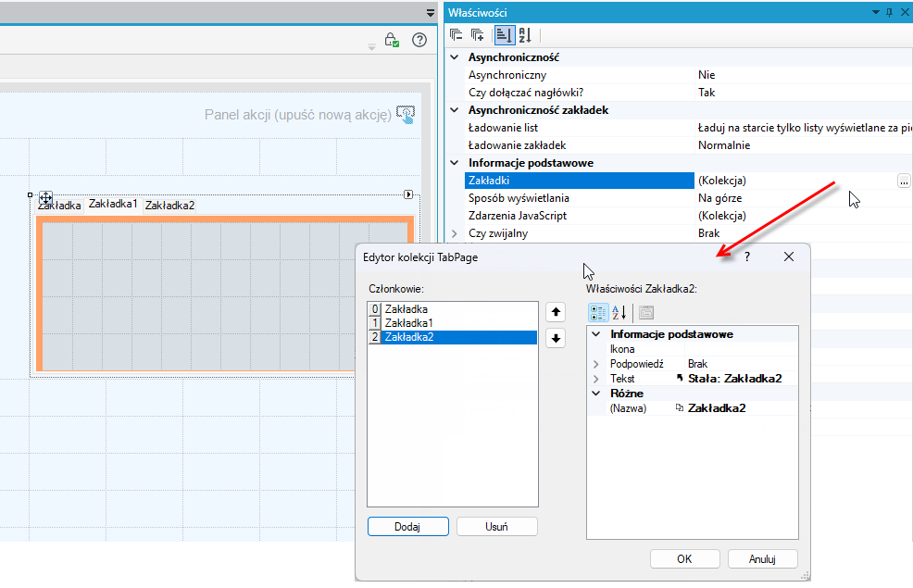This screenshot has height=588, width=913.
Task: Open help via circled question mark icon
Action: [419, 40]
